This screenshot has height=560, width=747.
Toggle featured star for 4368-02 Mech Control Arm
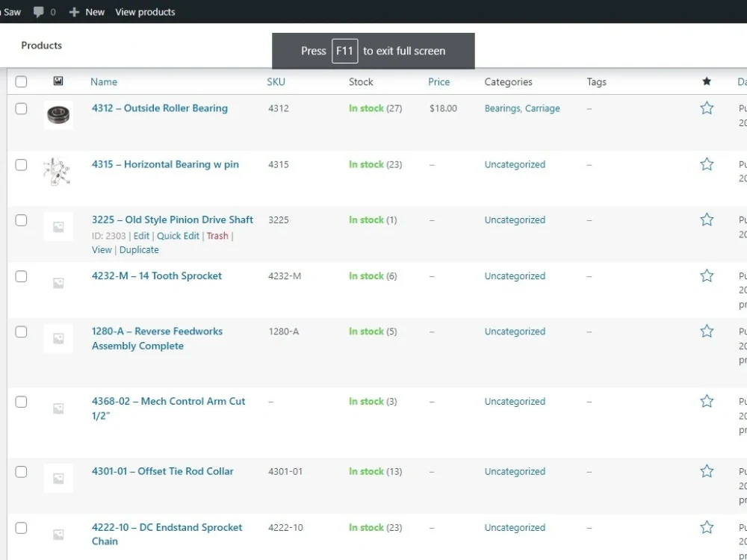click(707, 401)
